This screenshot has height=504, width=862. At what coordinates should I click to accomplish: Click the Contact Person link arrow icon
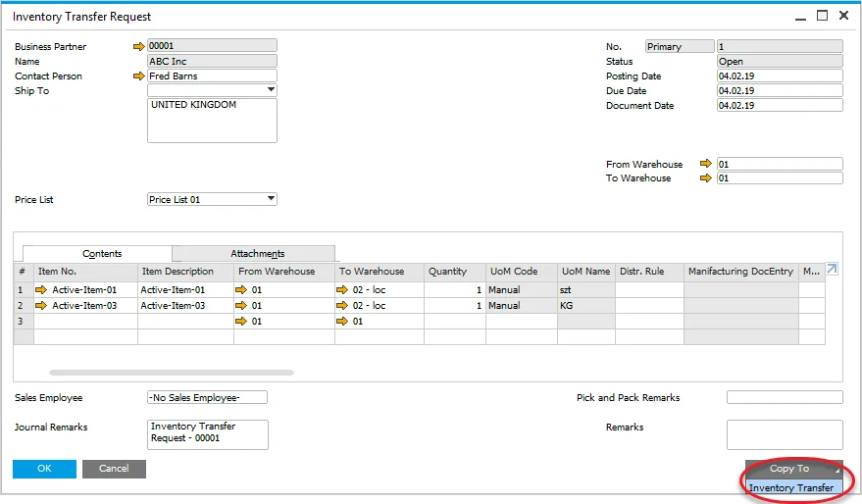click(138, 76)
